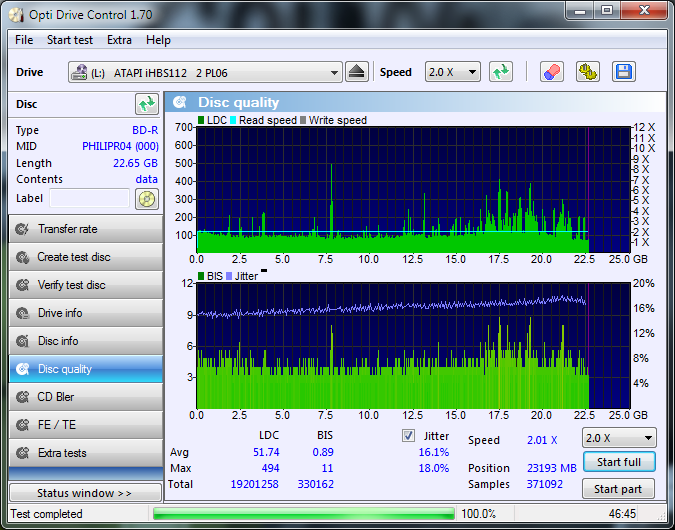The image size is (675, 530).
Task: Click the BIS green legend swatch
Action: [x=201, y=276]
